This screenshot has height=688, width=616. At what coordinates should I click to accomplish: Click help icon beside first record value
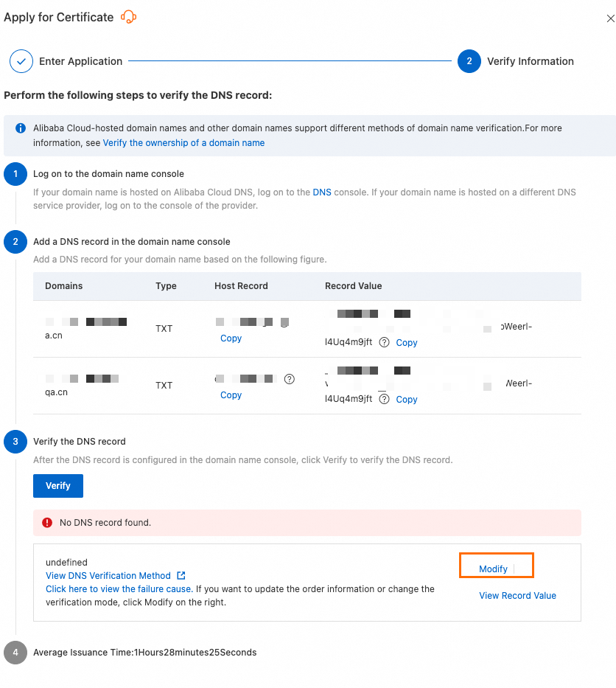[x=384, y=342]
